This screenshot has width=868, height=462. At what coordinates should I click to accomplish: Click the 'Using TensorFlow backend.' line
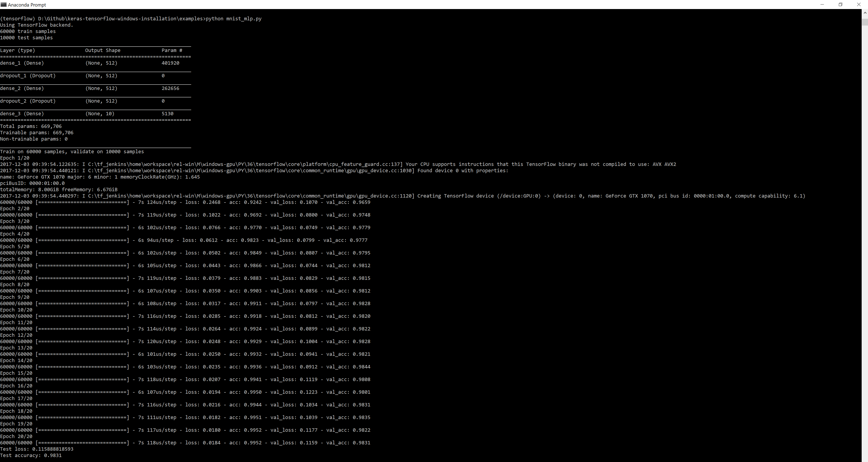[x=36, y=25]
